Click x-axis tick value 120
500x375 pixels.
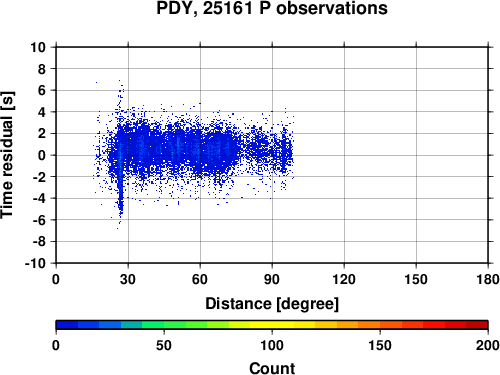click(x=344, y=279)
